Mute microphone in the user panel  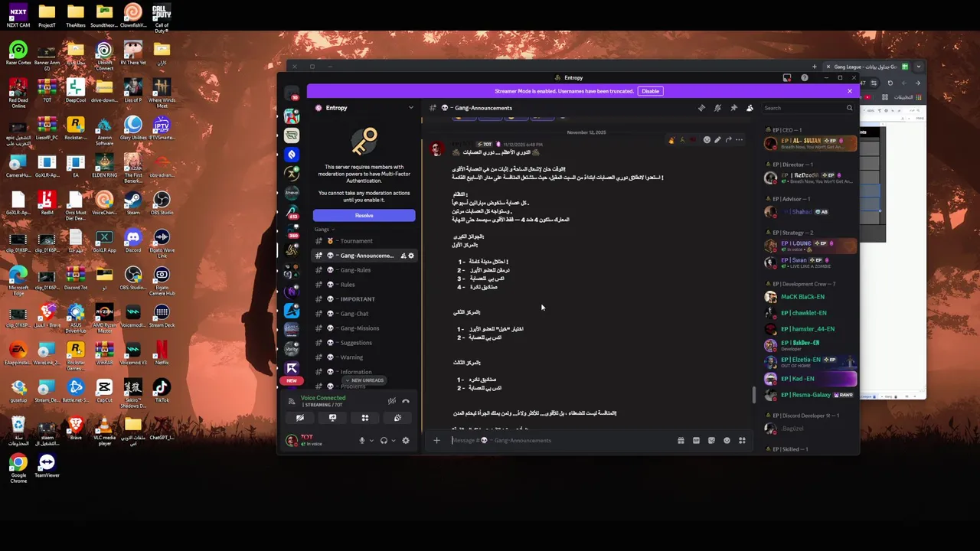(x=362, y=441)
